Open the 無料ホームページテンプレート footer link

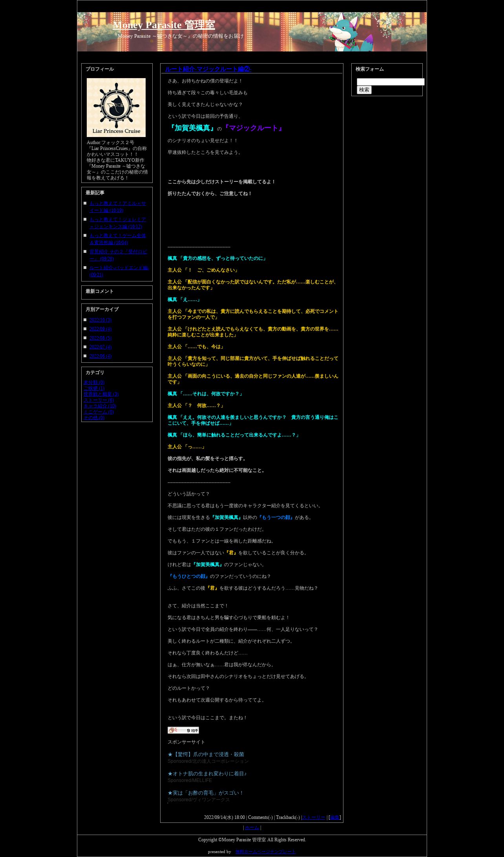pyautogui.click(x=265, y=852)
